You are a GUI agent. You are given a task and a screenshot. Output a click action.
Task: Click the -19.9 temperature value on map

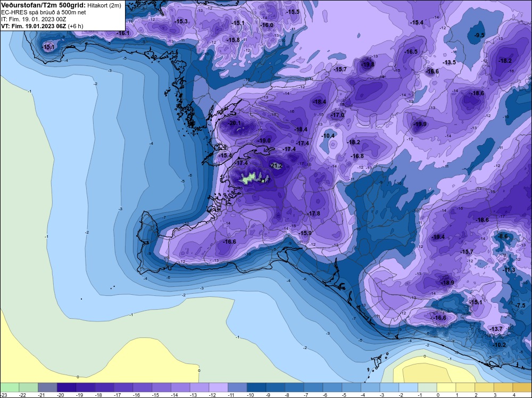pyautogui.click(x=420, y=124)
